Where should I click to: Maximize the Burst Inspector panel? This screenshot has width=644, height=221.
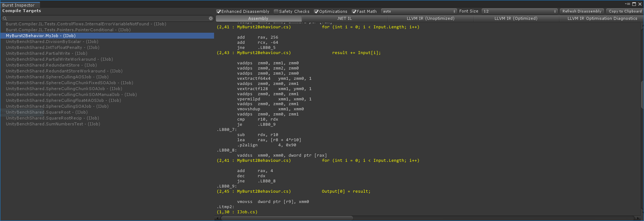[x=634, y=4]
